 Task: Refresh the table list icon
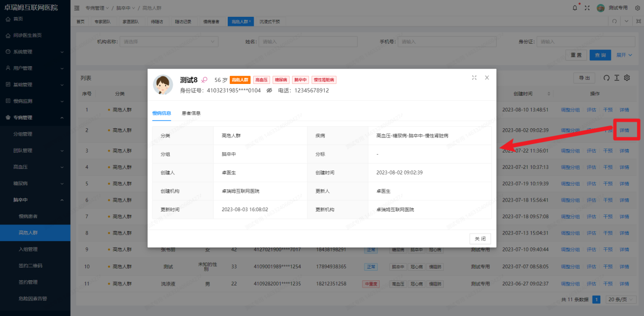pos(606,78)
